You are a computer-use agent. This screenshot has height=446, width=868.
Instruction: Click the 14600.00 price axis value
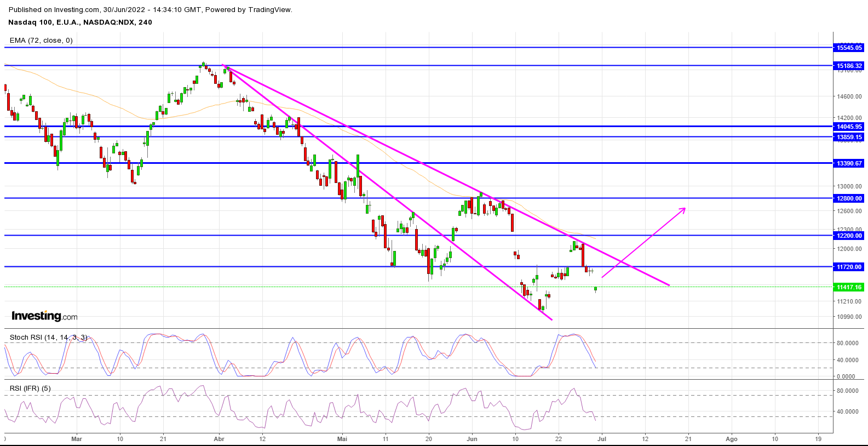849,96
